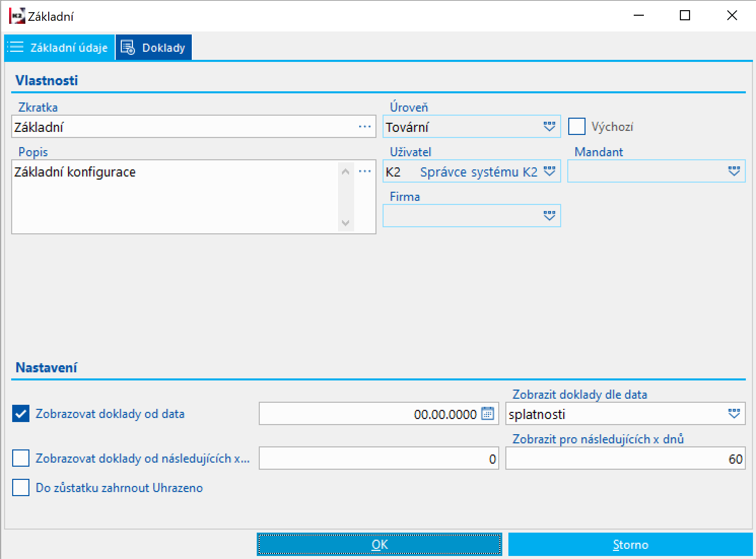Image resolution: width=756 pixels, height=559 pixels.
Task: Open the Firma dropdown
Action: coord(549,216)
